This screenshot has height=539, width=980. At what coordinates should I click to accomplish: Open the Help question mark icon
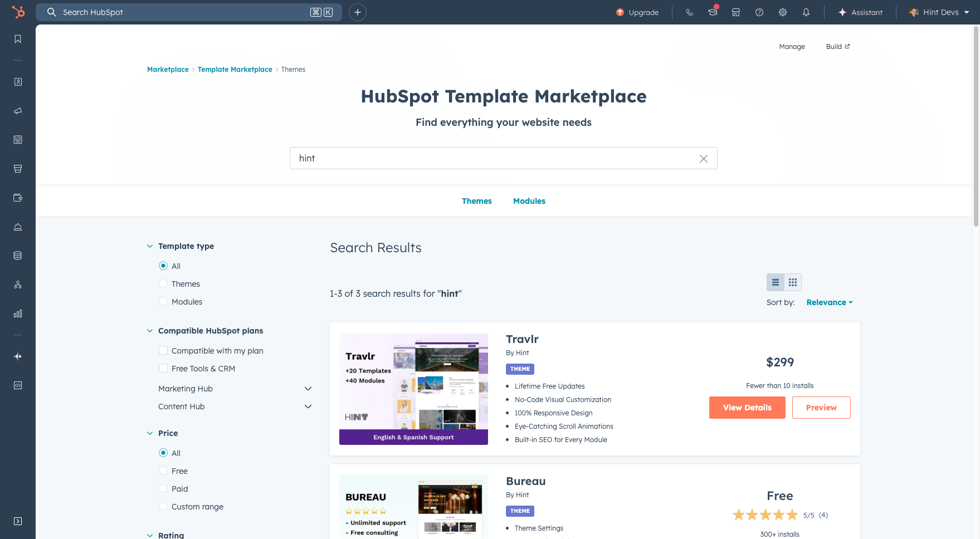pyautogui.click(x=759, y=12)
